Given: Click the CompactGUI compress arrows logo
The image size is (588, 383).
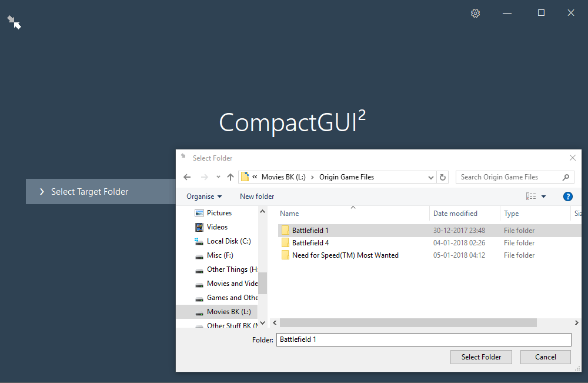Looking at the screenshot, I should [x=14, y=22].
